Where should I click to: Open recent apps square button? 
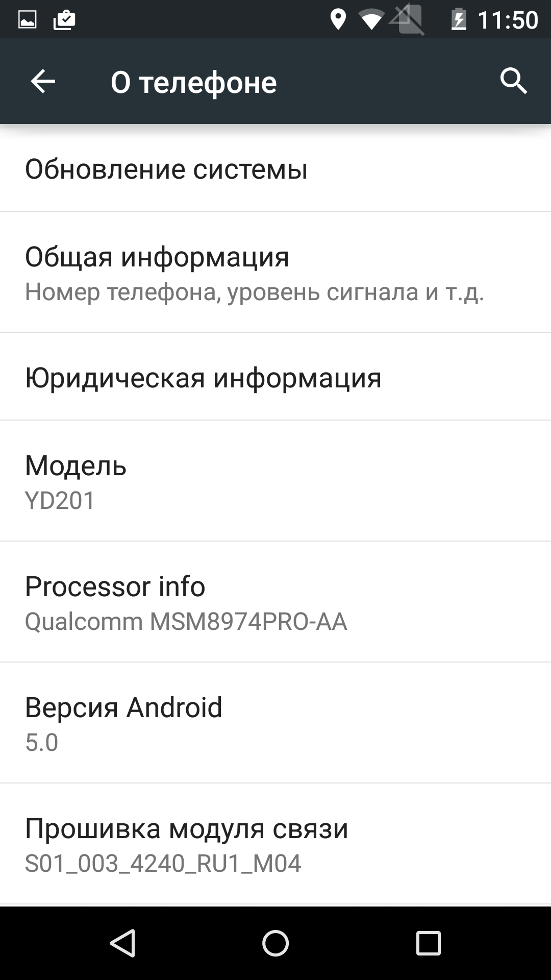click(428, 943)
